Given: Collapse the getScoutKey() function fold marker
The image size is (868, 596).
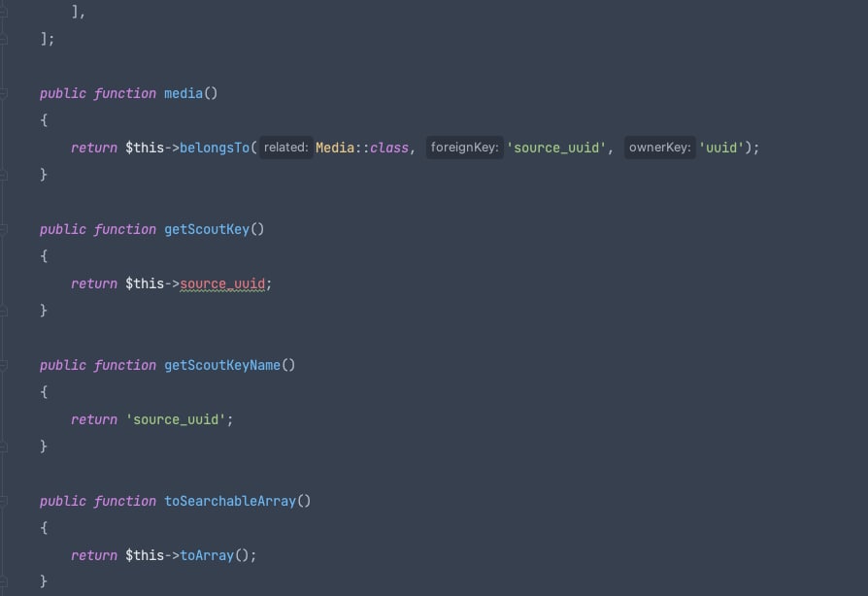Looking at the screenshot, I should pos(3,230).
